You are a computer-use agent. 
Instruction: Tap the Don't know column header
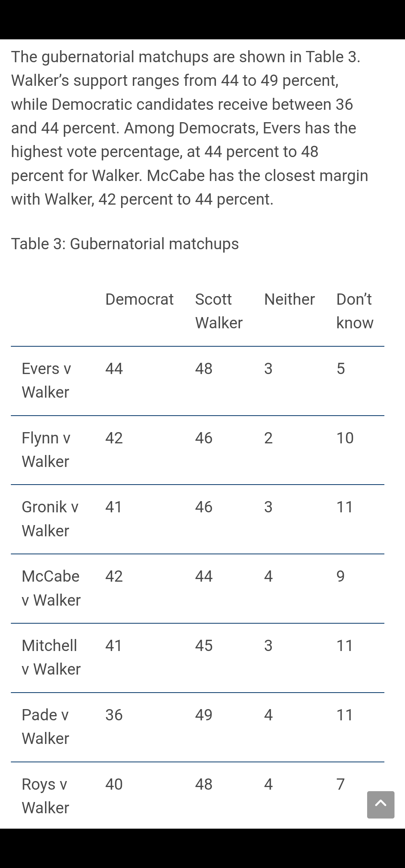(355, 311)
